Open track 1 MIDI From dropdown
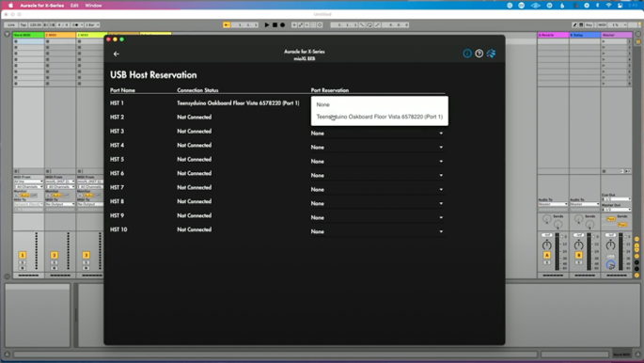 [x=28, y=181]
